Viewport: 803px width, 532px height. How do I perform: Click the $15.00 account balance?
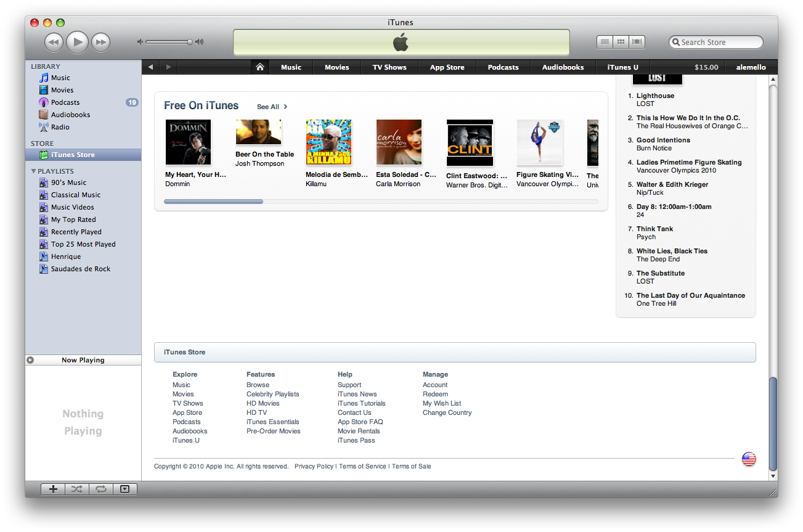point(706,67)
